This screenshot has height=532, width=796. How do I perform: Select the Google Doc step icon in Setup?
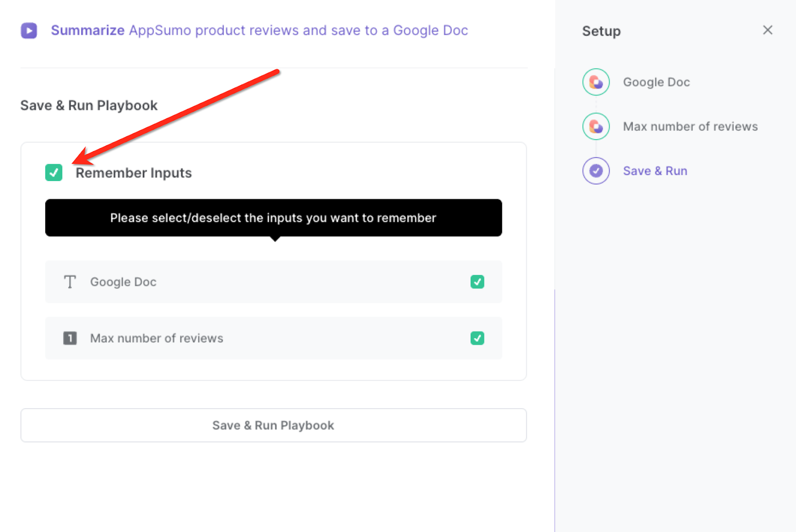[596, 82]
